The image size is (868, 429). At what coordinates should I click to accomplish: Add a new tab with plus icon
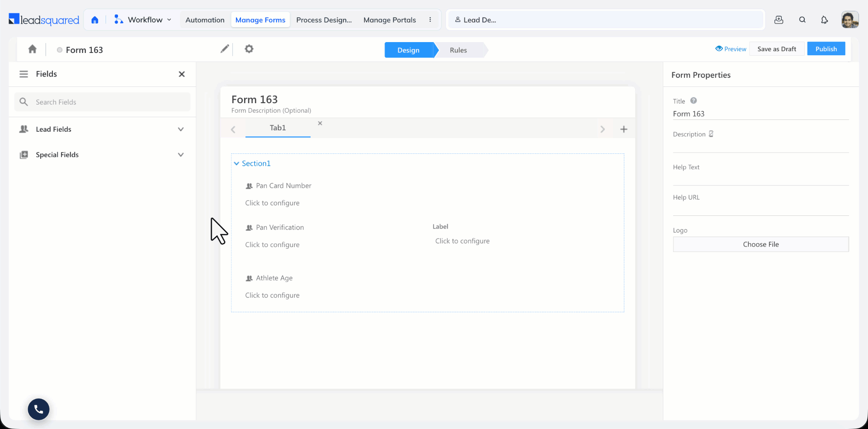(x=623, y=129)
